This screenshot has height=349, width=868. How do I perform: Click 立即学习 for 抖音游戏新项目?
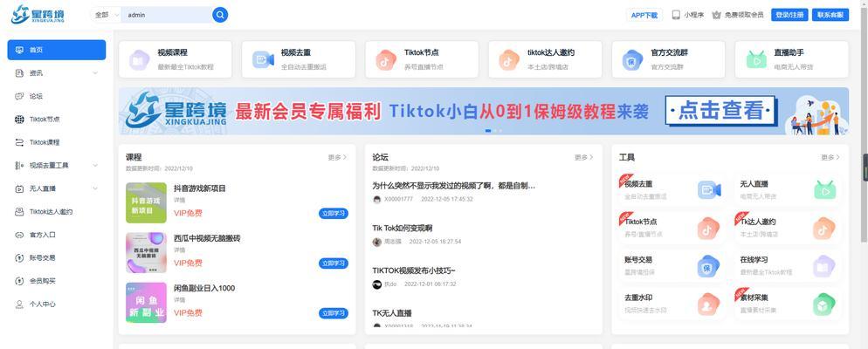point(334,214)
